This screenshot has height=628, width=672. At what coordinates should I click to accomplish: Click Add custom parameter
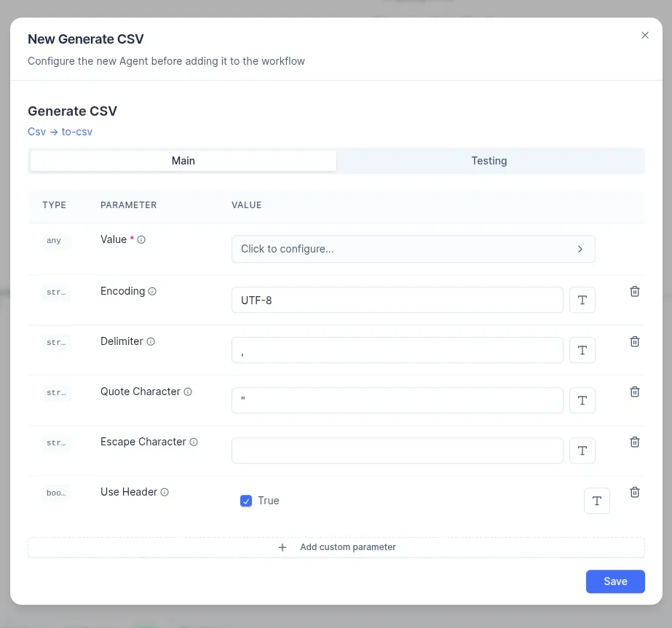tap(336, 546)
